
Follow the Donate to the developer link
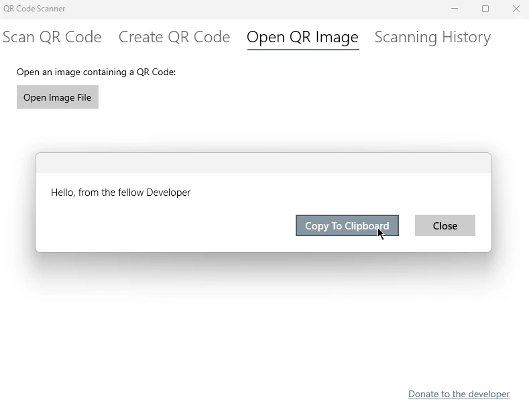(x=459, y=394)
